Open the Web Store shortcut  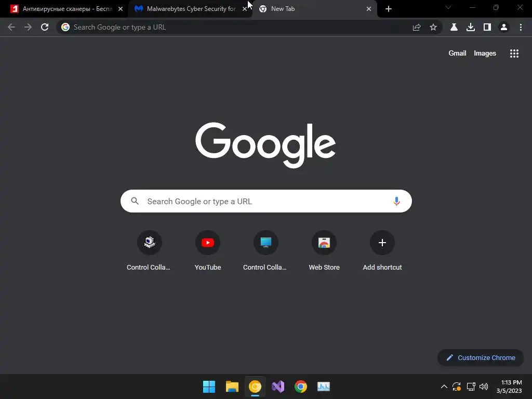[x=324, y=250]
